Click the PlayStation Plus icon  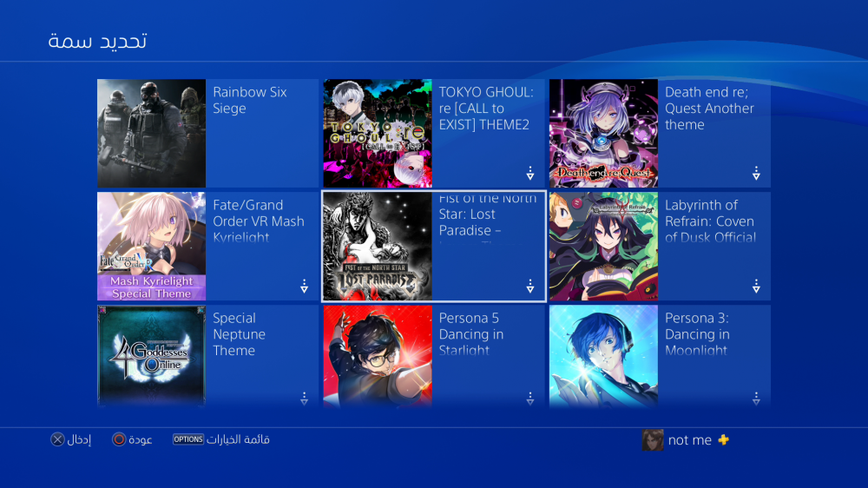pyautogui.click(x=724, y=440)
